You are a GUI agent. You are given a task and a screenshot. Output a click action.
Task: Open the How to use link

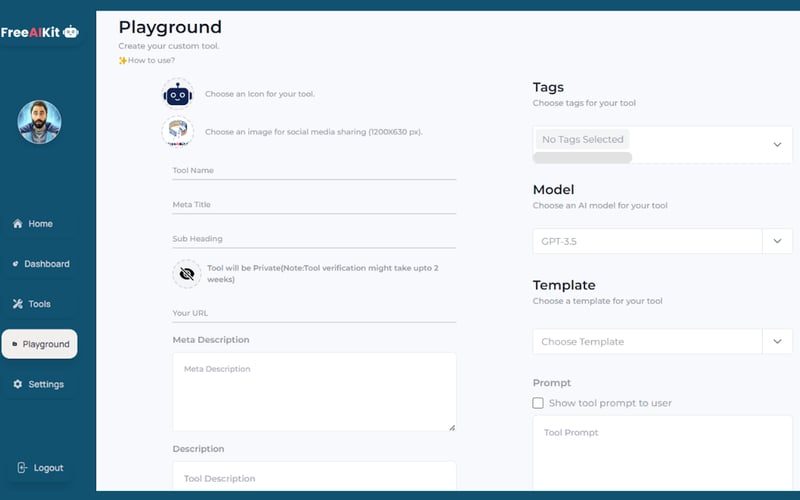coord(150,61)
